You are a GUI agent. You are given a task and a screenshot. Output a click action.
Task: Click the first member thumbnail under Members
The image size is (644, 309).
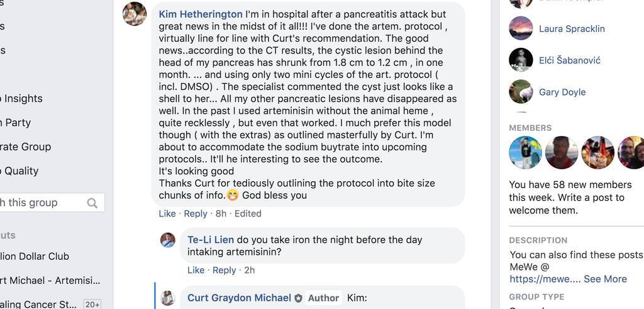525,152
